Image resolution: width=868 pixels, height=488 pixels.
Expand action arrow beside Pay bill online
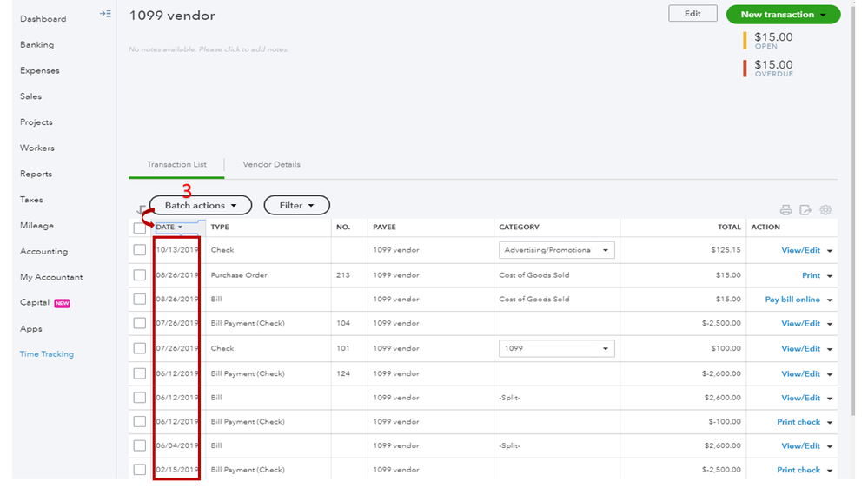click(830, 300)
